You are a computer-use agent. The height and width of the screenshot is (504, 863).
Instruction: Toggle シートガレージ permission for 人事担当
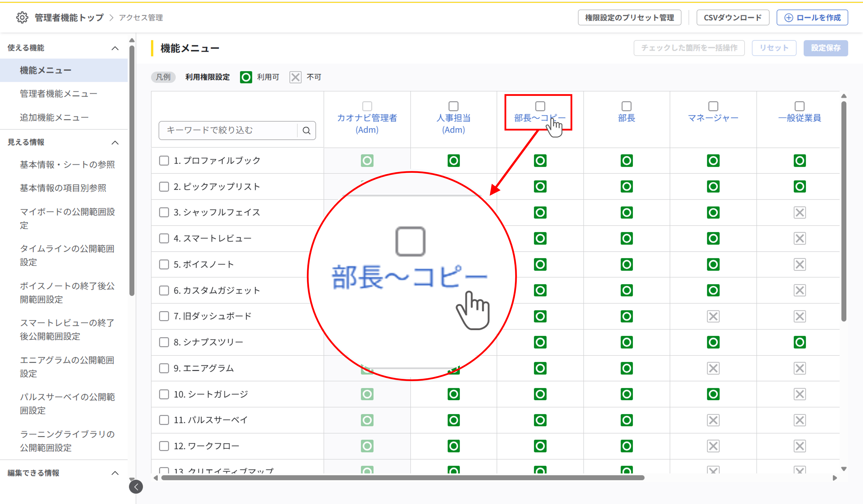tap(454, 394)
